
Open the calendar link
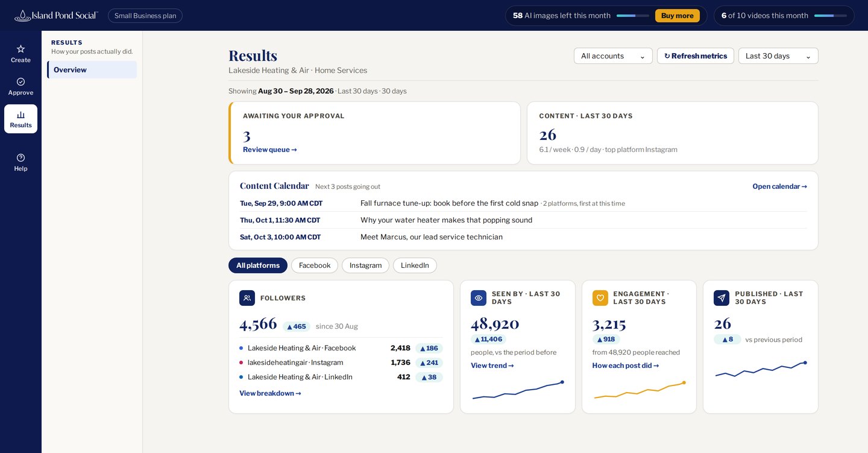pyautogui.click(x=779, y=186)
